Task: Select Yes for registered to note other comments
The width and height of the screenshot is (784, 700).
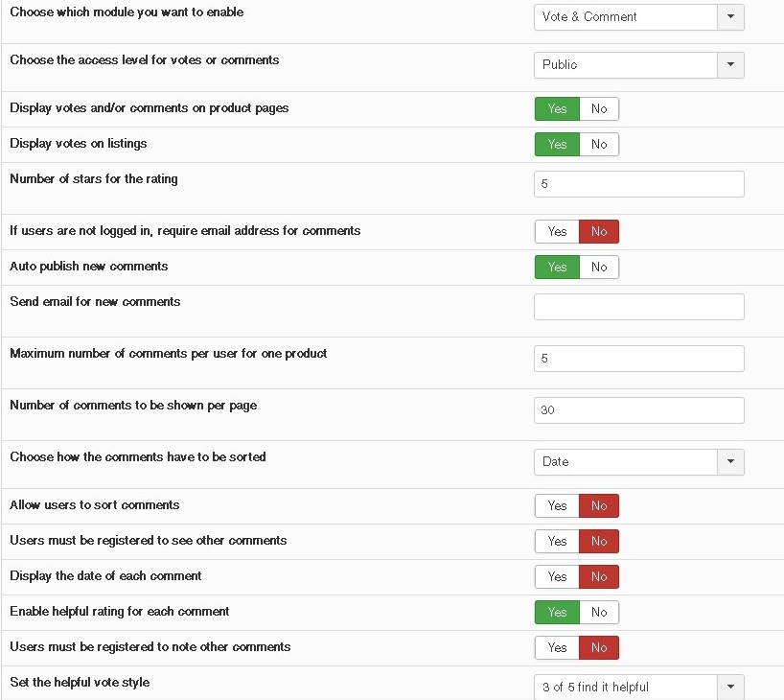Action: 557,648
